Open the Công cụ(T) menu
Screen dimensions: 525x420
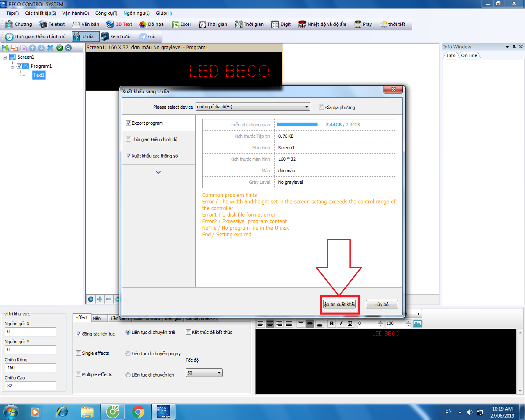106,13
